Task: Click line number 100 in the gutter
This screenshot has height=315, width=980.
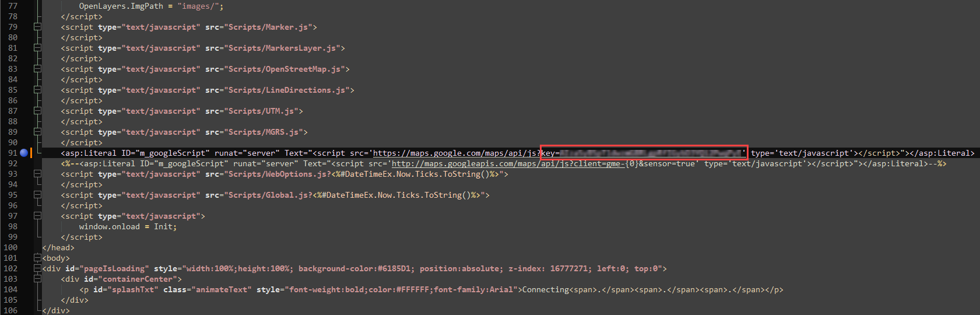Action: coord(10,247)
